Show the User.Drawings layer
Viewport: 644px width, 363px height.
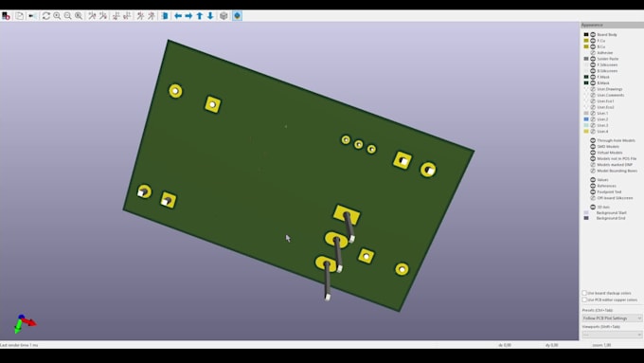[x=593, y=89]
